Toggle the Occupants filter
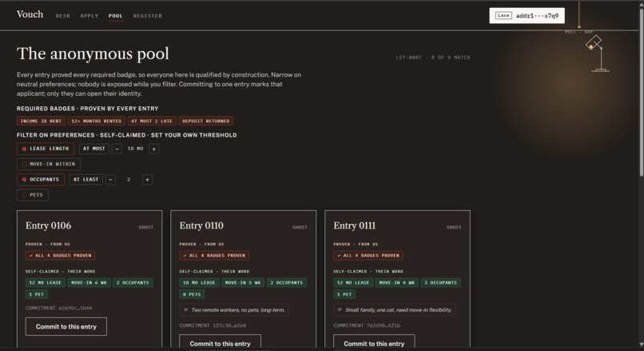The image size is (644, 351). (x=41, y=180)
